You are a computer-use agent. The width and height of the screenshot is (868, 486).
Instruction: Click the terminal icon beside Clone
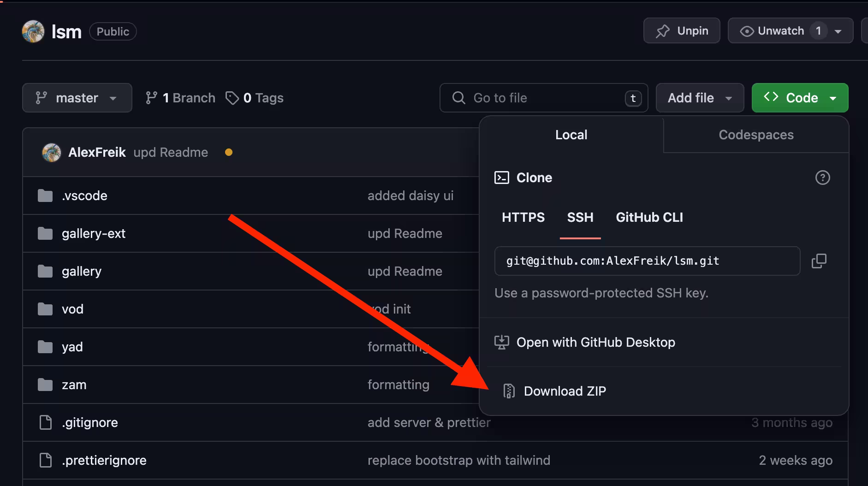tap(502, 178)
